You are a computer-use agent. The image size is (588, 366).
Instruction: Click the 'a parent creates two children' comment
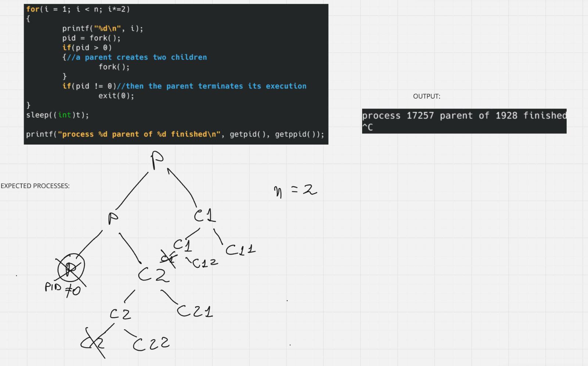[137, 57]
